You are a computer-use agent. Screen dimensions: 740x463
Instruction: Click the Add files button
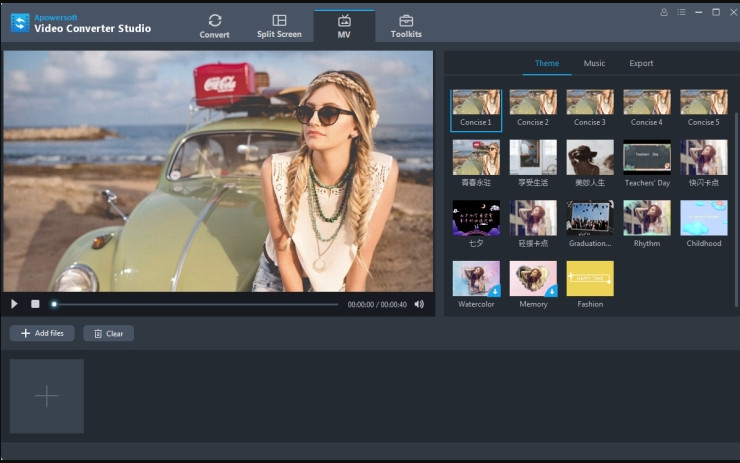coord(42,333)
